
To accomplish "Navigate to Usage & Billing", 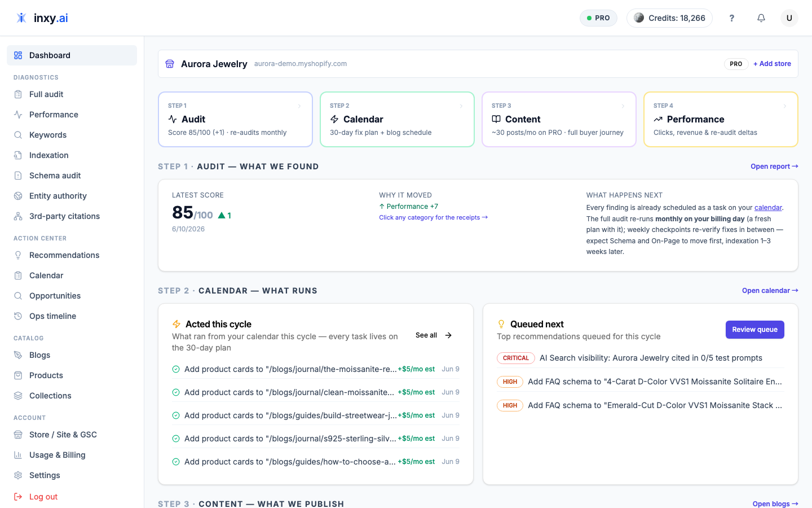I will (72, 455).
